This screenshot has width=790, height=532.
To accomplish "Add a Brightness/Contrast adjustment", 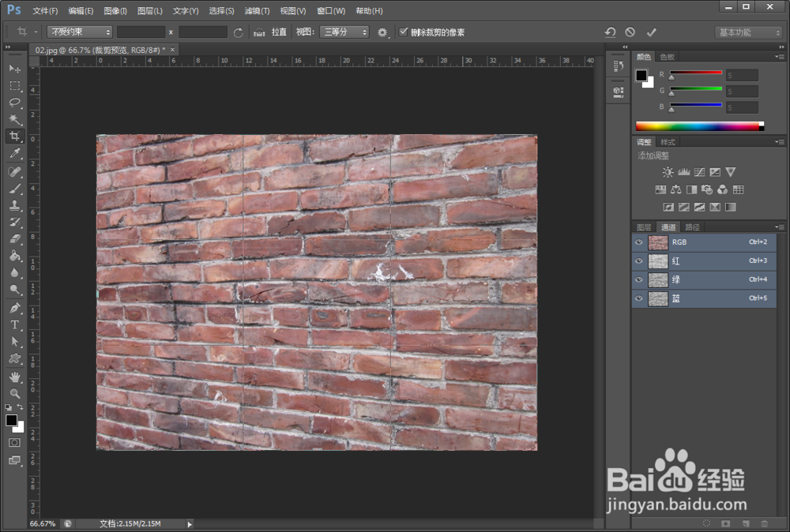I will point(668,172).
